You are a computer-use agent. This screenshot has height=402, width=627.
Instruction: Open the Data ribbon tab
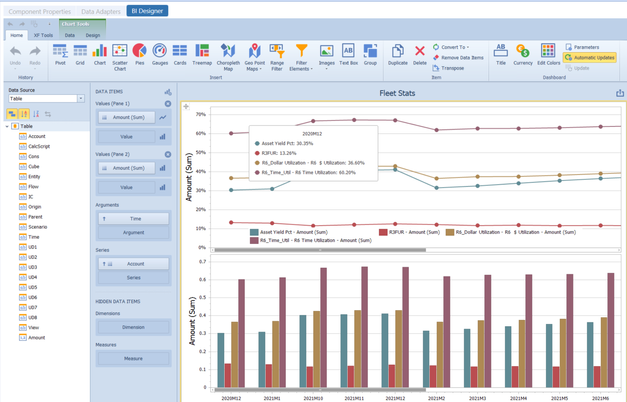click(x=70, y=35)
